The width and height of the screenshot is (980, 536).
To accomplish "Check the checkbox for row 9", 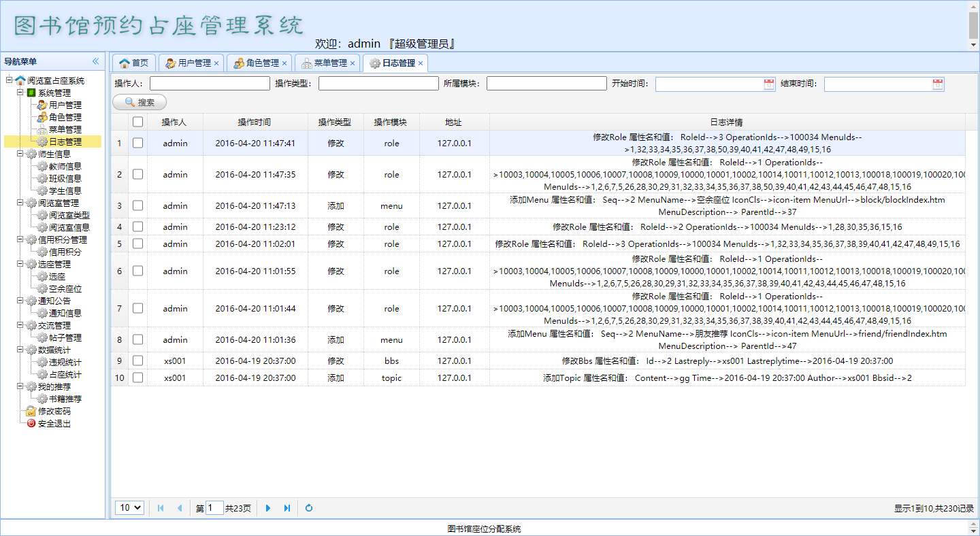I will [x=137, y=361].
